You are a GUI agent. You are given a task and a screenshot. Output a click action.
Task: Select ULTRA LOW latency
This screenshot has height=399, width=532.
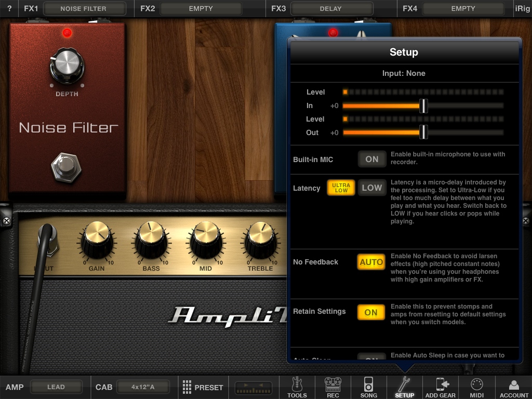[x=341, y=188]
